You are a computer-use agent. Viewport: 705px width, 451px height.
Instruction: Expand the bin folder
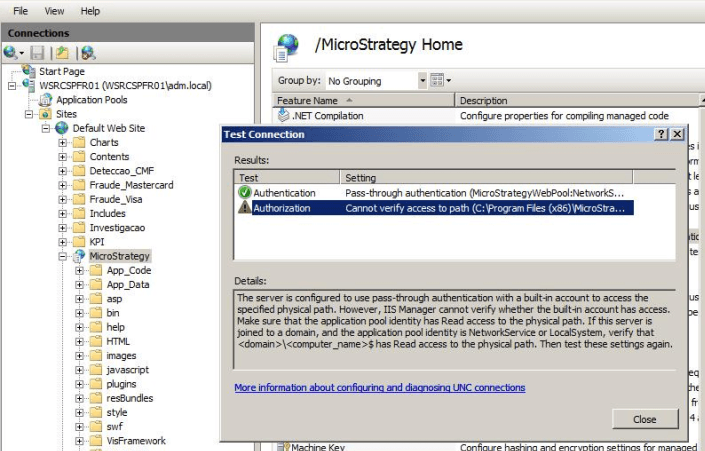80,313
